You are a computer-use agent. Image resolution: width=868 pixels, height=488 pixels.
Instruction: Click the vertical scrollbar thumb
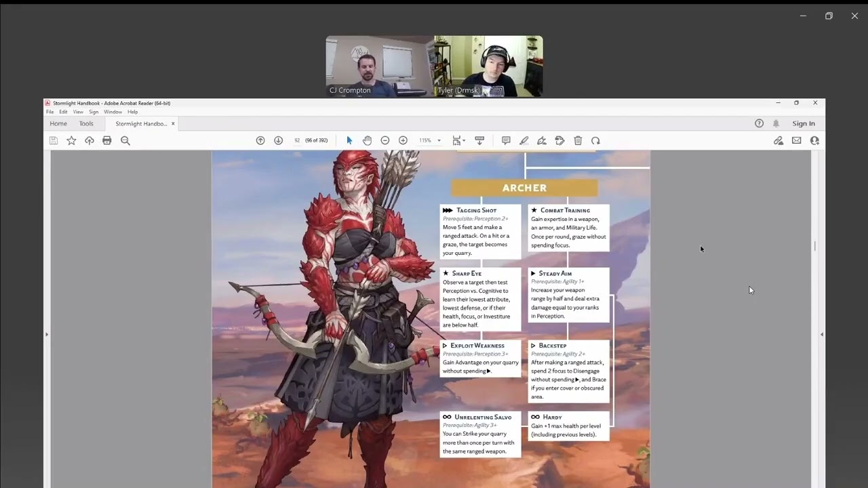pos(815,245)
